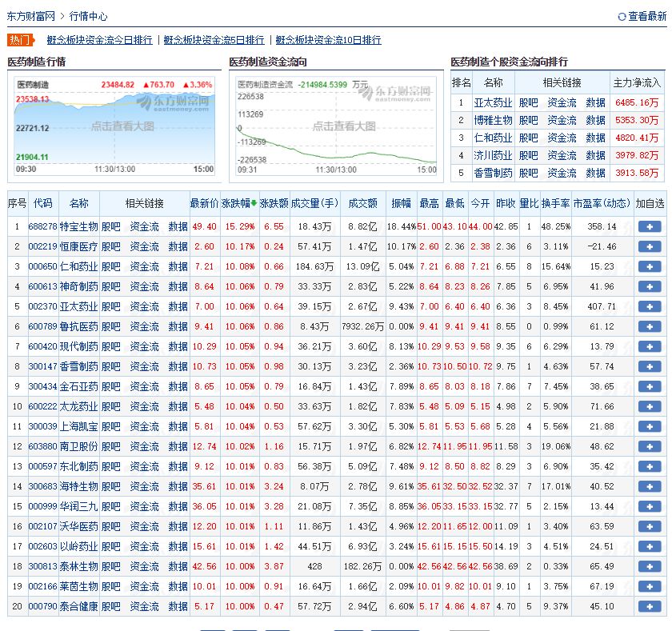Sort by 涨跌幅 column header
672x631 pixels.
click(x=238, y=203)
